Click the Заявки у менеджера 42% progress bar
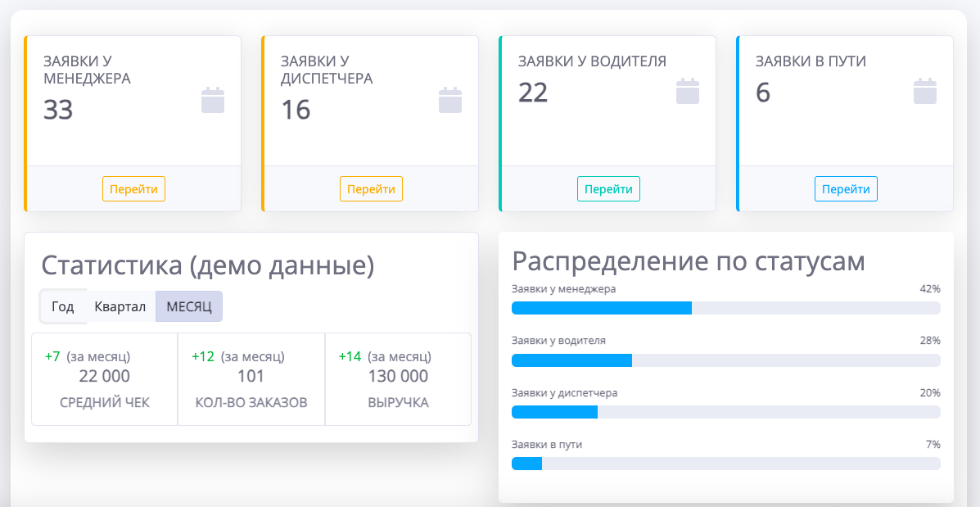This screenshot has width=980, height=507. coord(725,308)
